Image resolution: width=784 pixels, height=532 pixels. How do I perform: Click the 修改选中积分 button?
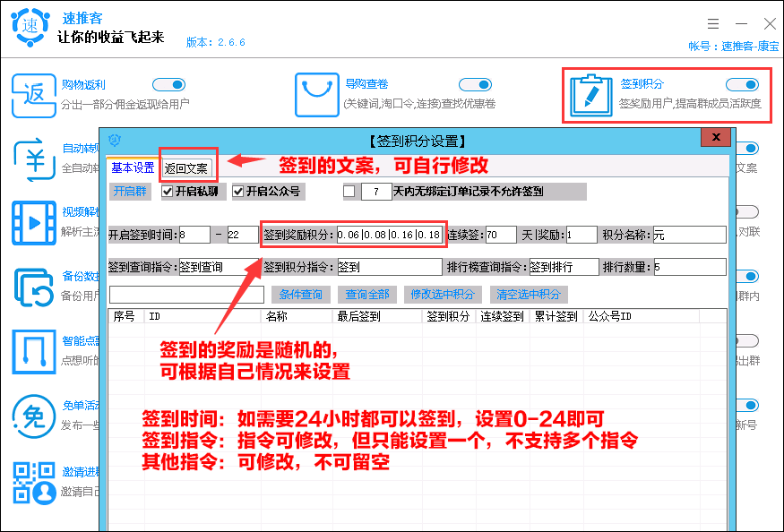[x=443, y=295]
